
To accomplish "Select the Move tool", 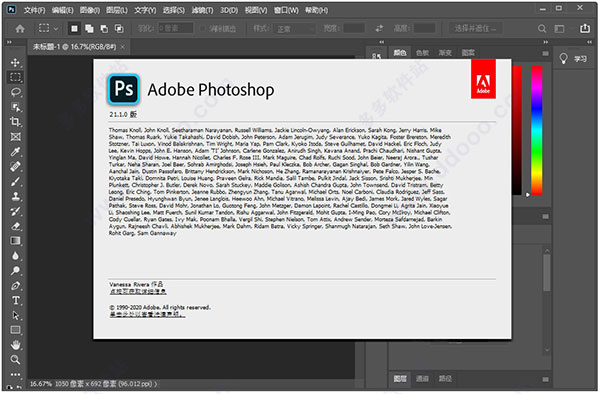I will pyautogui.click(x=15, y=62).
